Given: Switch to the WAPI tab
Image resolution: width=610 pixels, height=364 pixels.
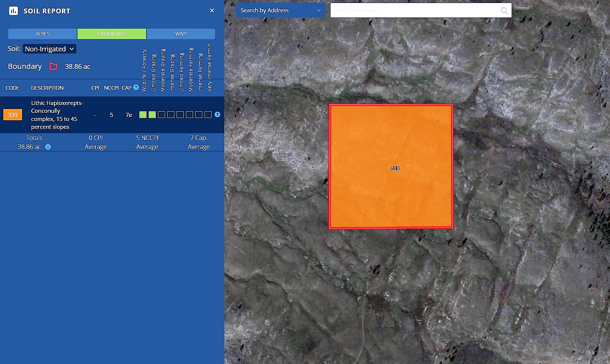Looking at the screenshot, I should 181,34.
